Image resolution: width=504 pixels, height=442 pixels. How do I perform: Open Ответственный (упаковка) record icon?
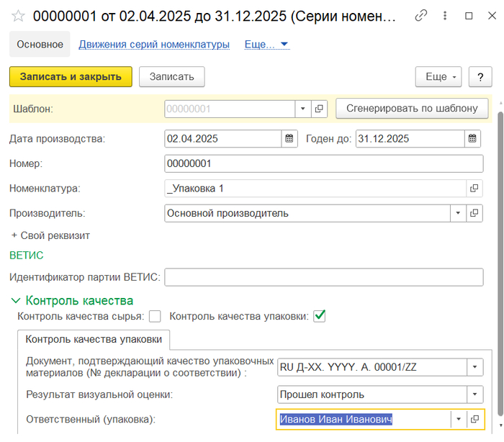click(x=474, y=419)
